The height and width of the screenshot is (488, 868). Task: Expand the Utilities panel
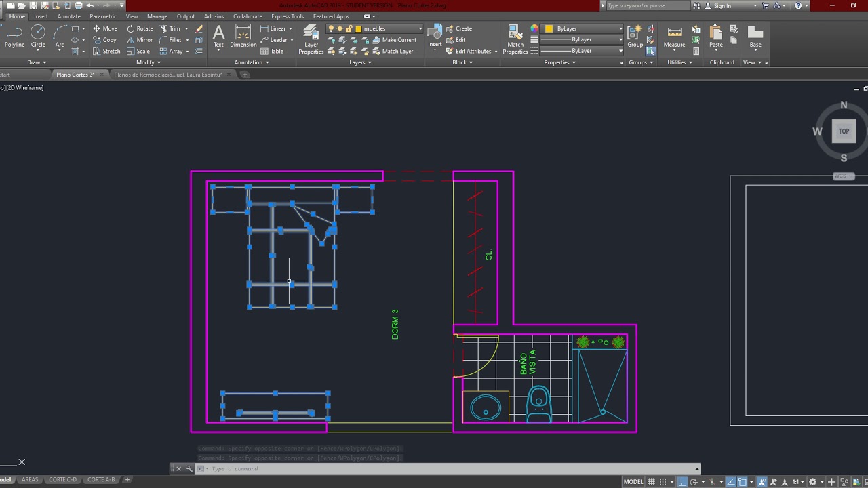[x=680, y=62]
